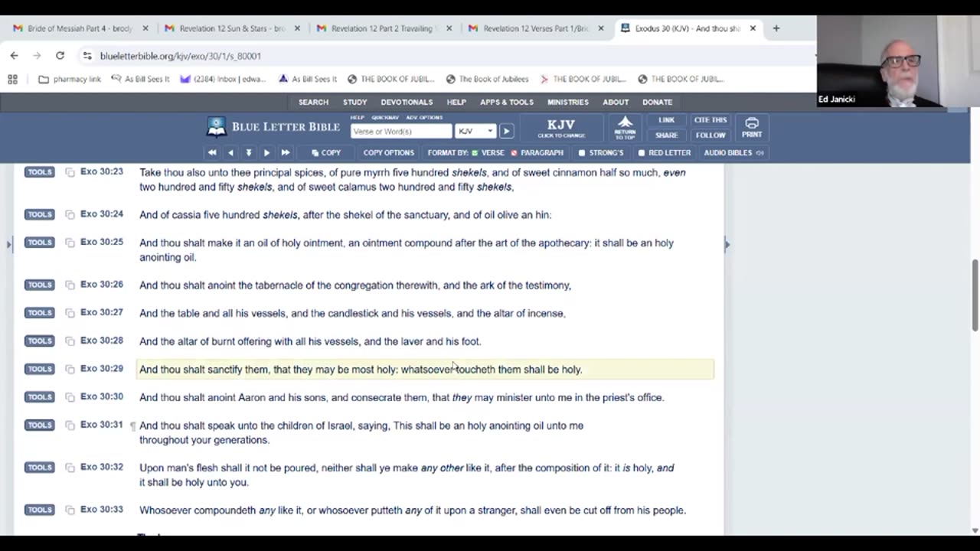Image resolution: width=980 pixels, height=551 pixels.
Task: Open the pharmacy link bookmark
Action: point(70,79)
